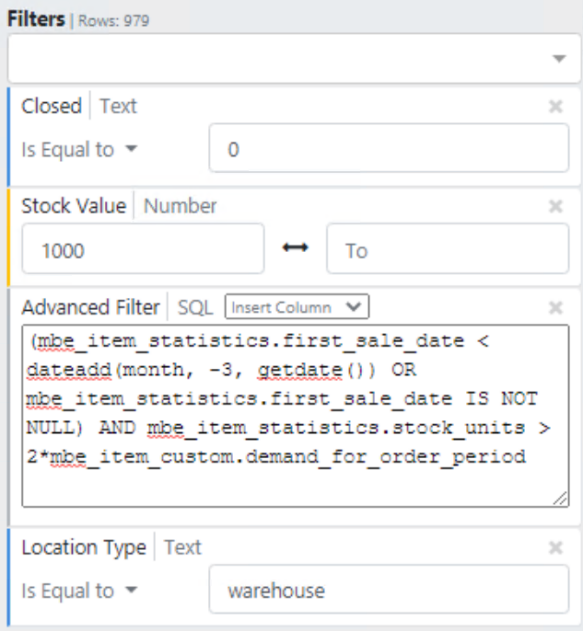The image size is (583, 631).
Task: Click the Location Type value field 'warehouse'
Action: [389, 589]
